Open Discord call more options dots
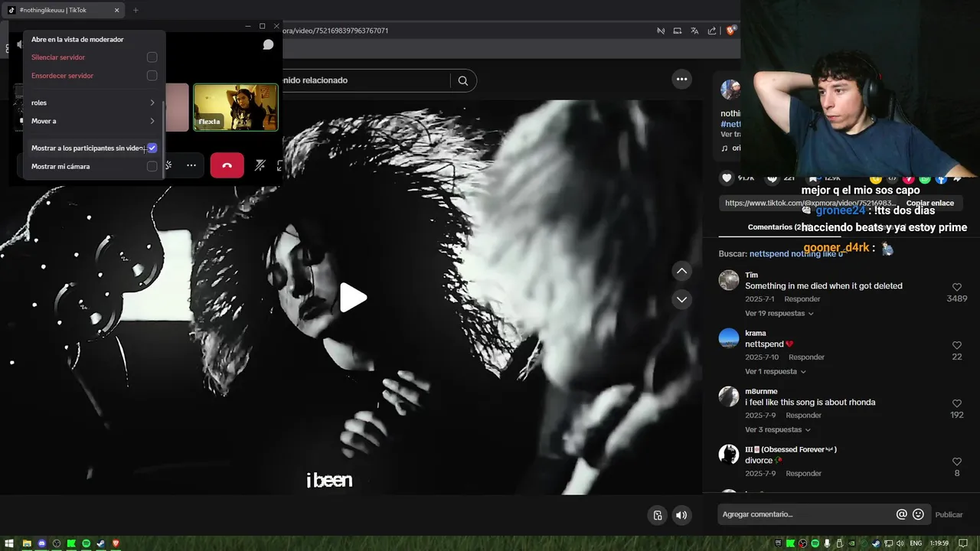 click(191, 165)
